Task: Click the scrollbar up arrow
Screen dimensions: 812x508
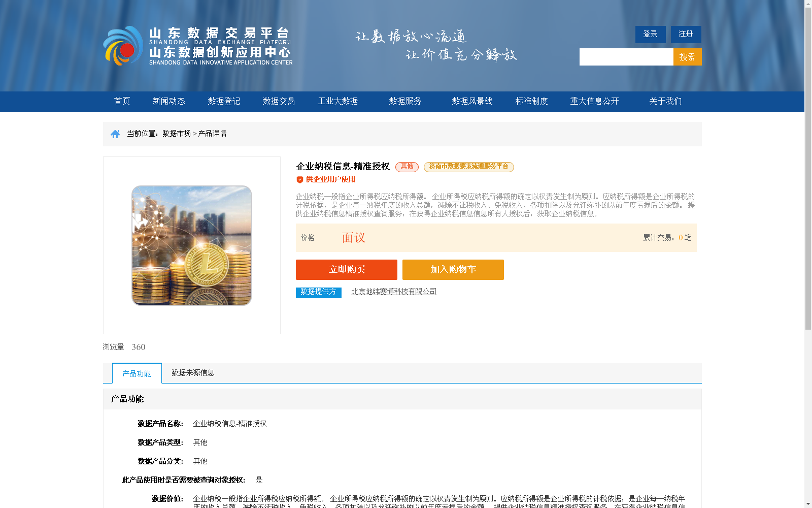Action: pos(808,4)
